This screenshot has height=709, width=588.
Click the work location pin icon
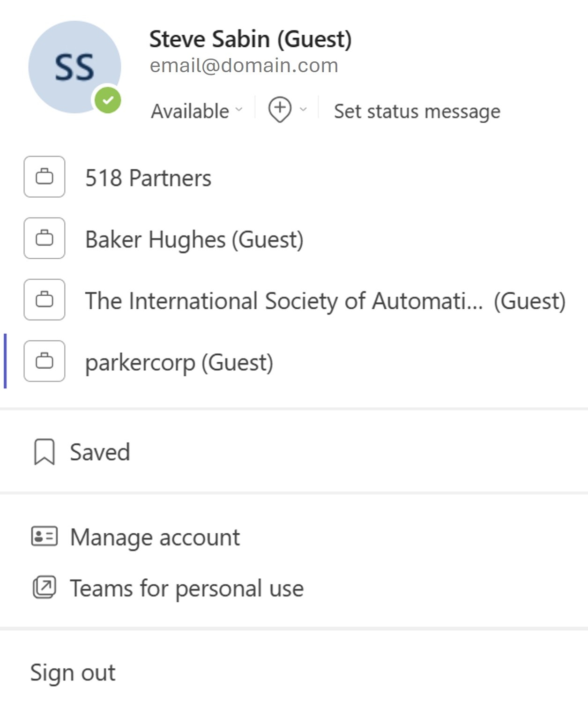click(x=280, y=110)
